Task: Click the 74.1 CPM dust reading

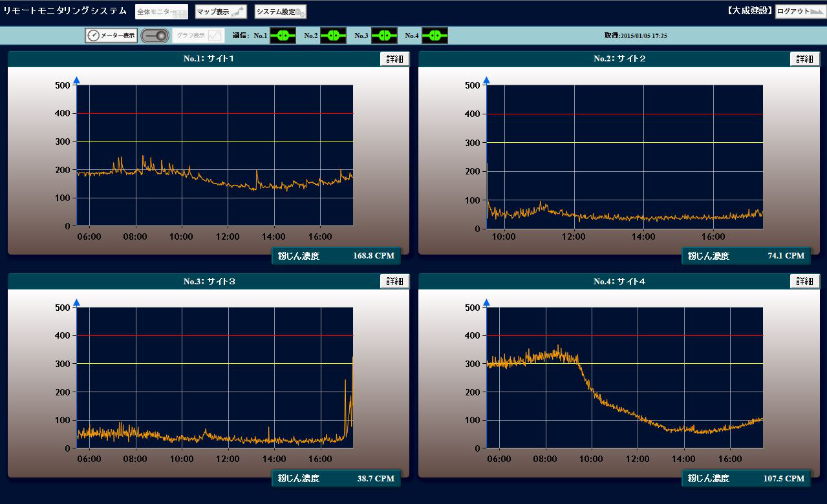Action: [x=786, y=256]
